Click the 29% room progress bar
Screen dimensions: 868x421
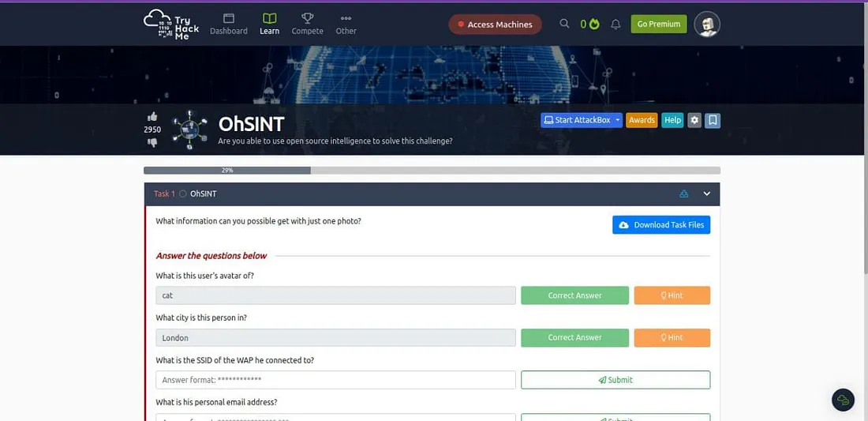point(432,171)
